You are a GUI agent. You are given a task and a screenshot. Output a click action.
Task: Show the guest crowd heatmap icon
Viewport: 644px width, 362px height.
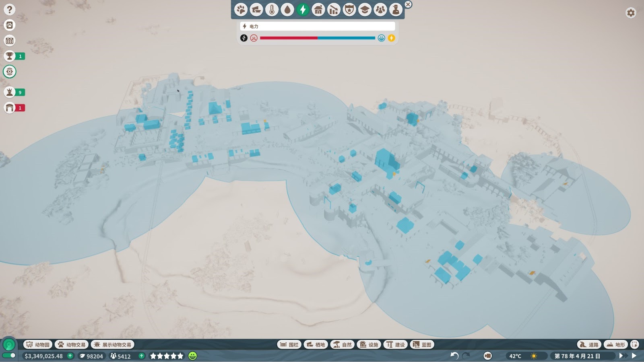coord(380,10)
